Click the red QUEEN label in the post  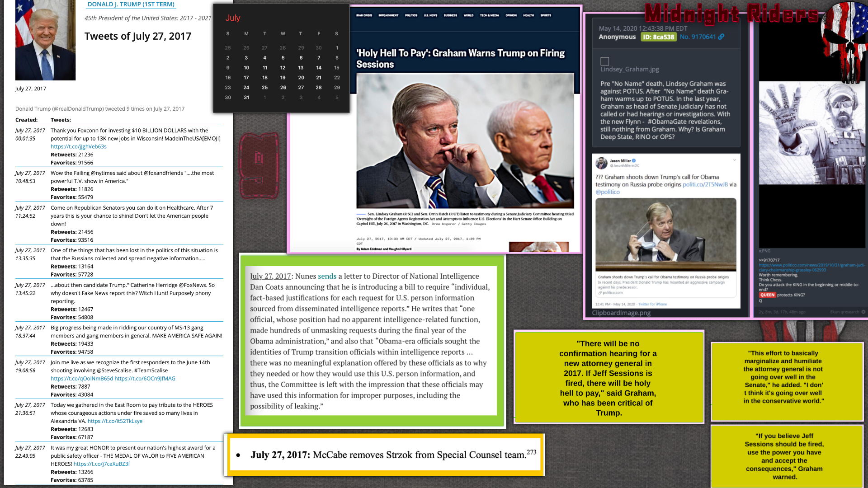click(x=767, y=295)
